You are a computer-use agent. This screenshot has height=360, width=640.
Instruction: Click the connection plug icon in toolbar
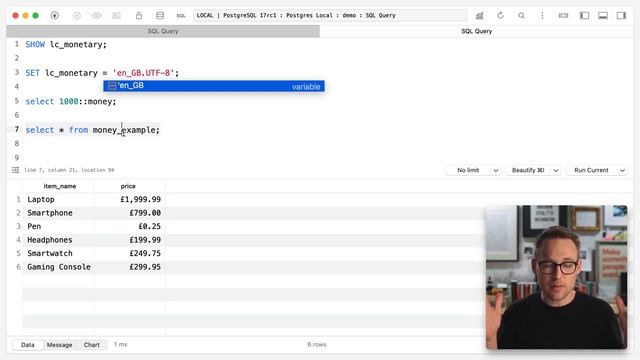coord(54,16)
